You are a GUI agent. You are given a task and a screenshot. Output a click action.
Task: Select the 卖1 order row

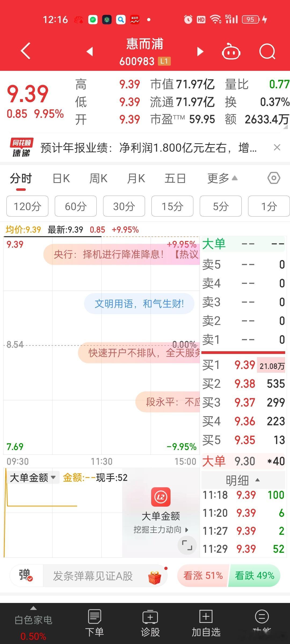(243, 340)
